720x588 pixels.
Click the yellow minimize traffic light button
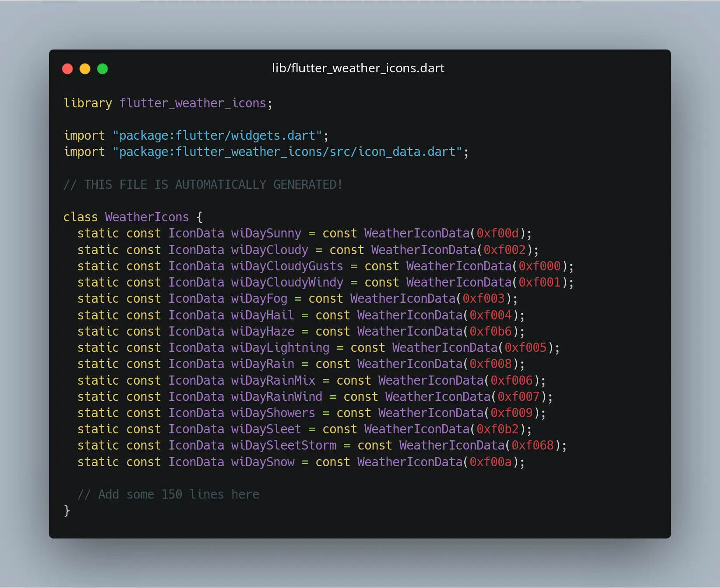coord(85,69)
